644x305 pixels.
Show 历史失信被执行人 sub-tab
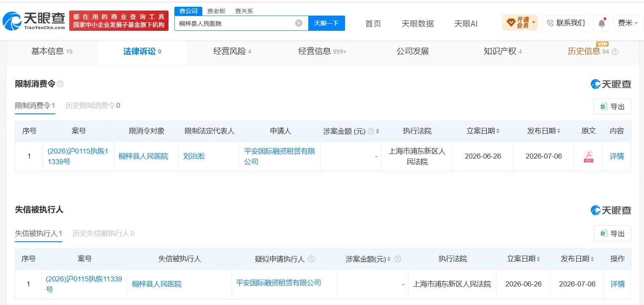coord(103,233)
